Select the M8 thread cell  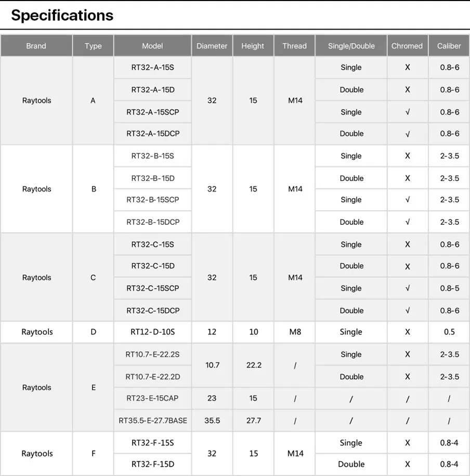(x=295, y=332)
